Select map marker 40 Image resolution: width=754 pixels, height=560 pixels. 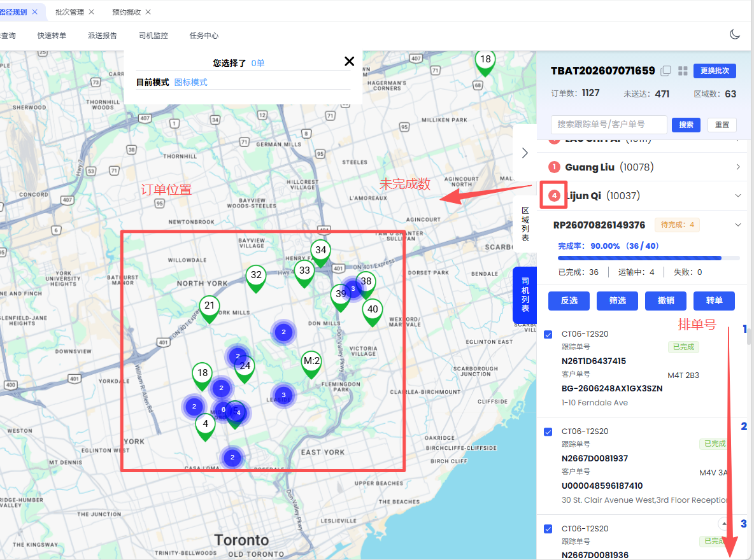[x=373, y=311]
